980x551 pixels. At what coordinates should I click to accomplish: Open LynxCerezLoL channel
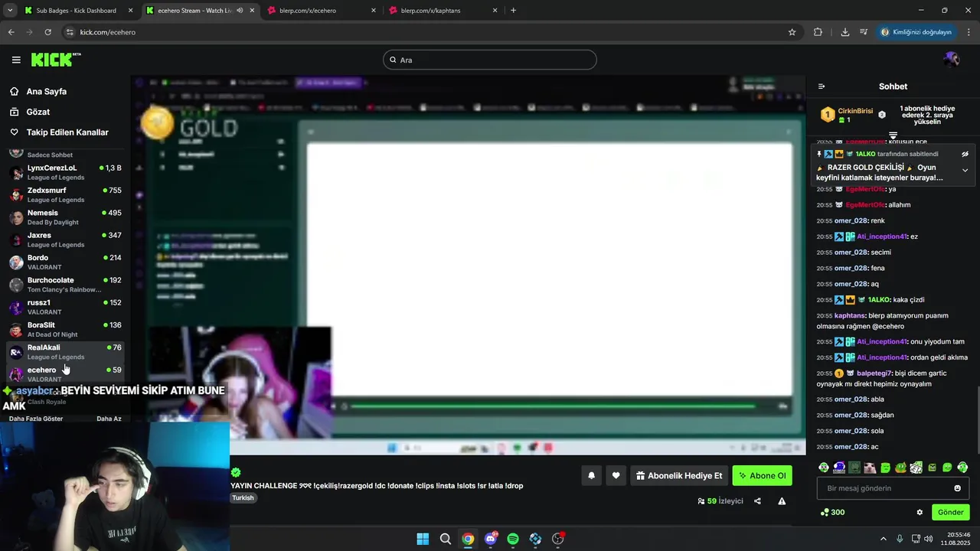pos(65,172)
